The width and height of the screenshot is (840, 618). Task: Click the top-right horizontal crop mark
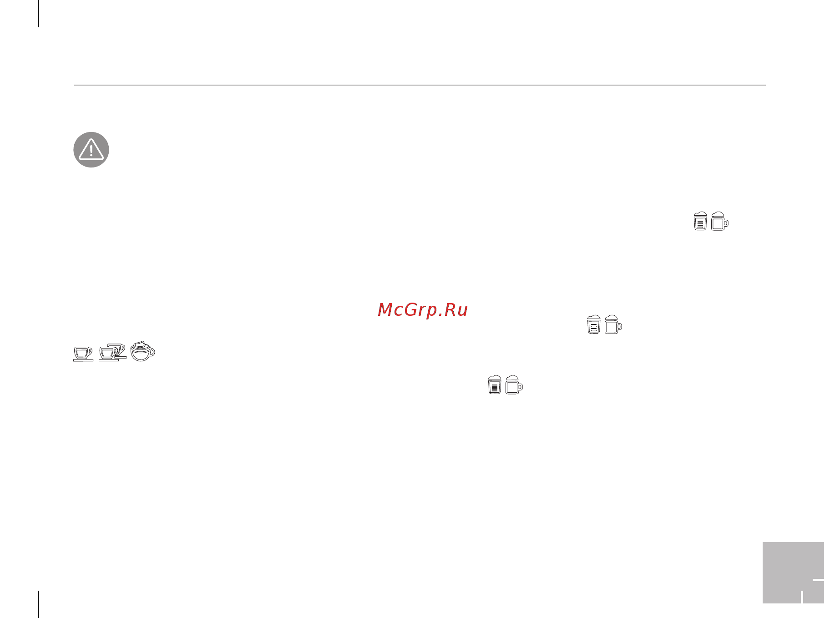[826, 38]
